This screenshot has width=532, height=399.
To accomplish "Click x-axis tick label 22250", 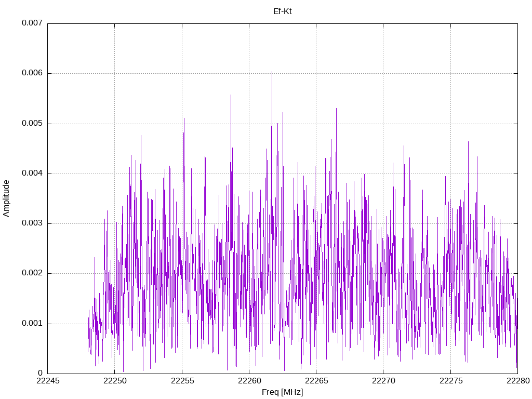I will pyautogui.click(x=115, y=381).
